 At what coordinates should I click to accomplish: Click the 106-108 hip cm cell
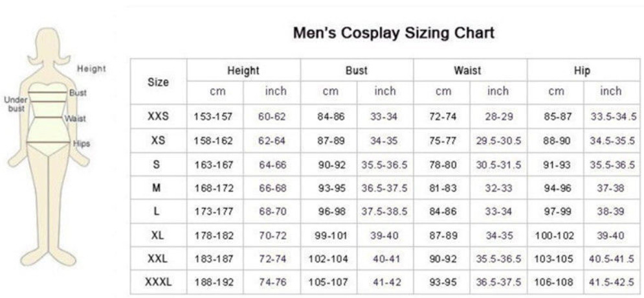click(555, 282)
